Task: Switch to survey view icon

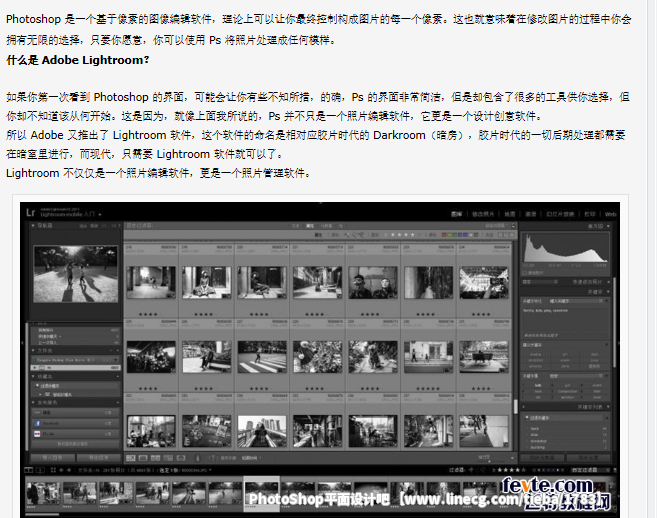Action: [168, 458]
